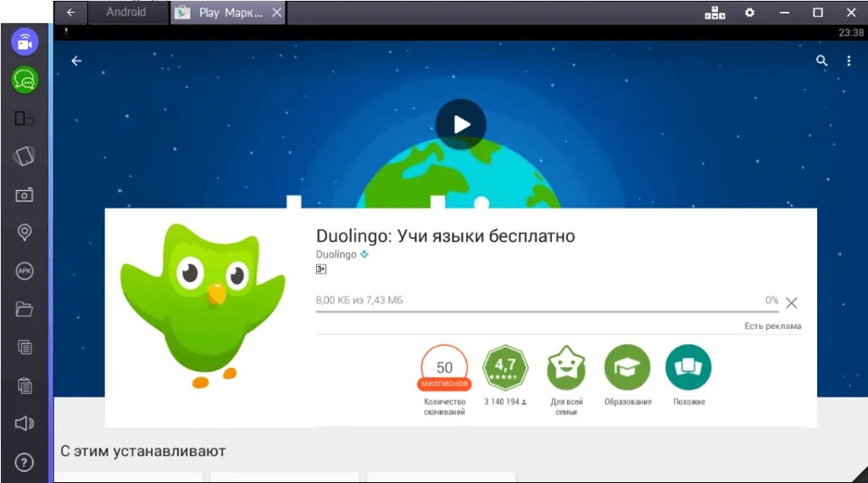
Task: Rotate the screen using the sidebar icon
Action: pos(24,156)
